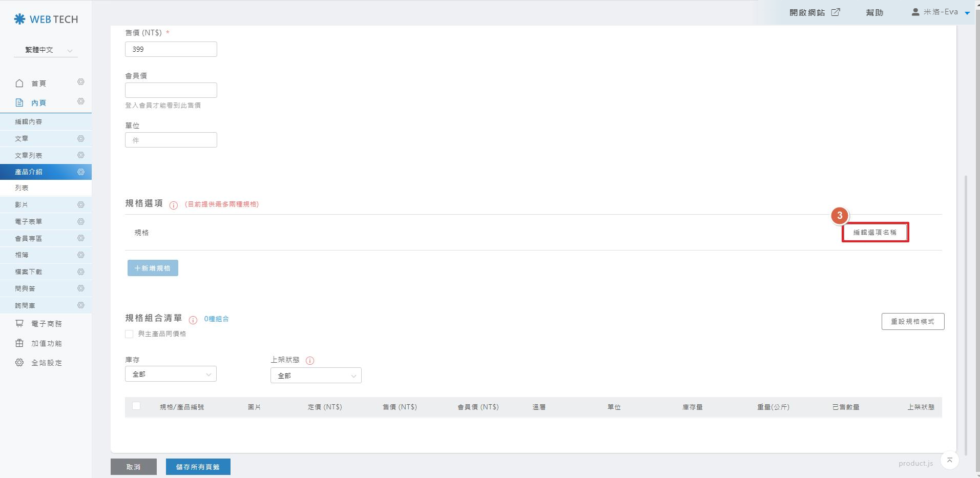Click info icon next to 上架狀態
This screenshot has height=478, width=980.
click(310, 361)
